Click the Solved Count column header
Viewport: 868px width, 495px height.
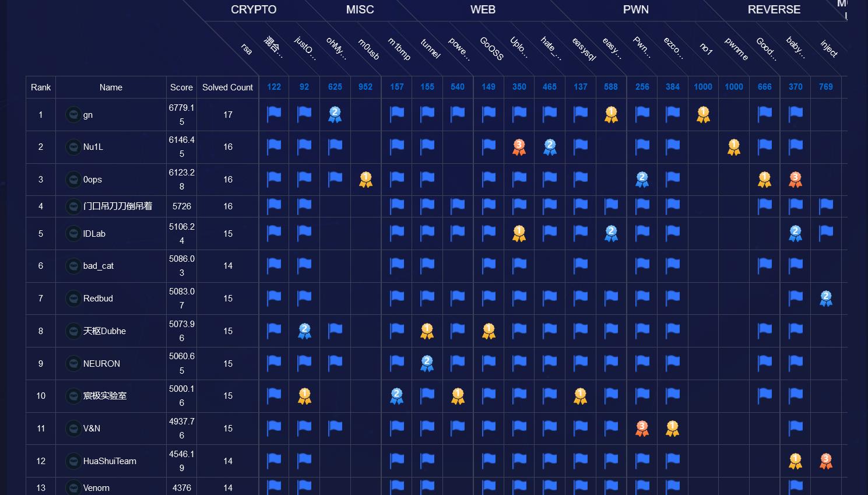pos(227,87)
